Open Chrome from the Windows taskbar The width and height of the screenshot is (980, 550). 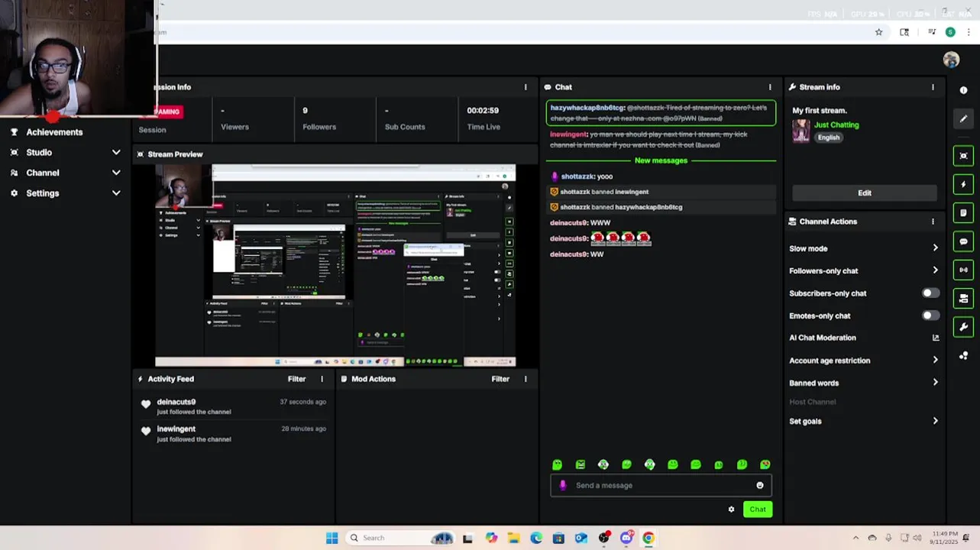click(648, 538)
